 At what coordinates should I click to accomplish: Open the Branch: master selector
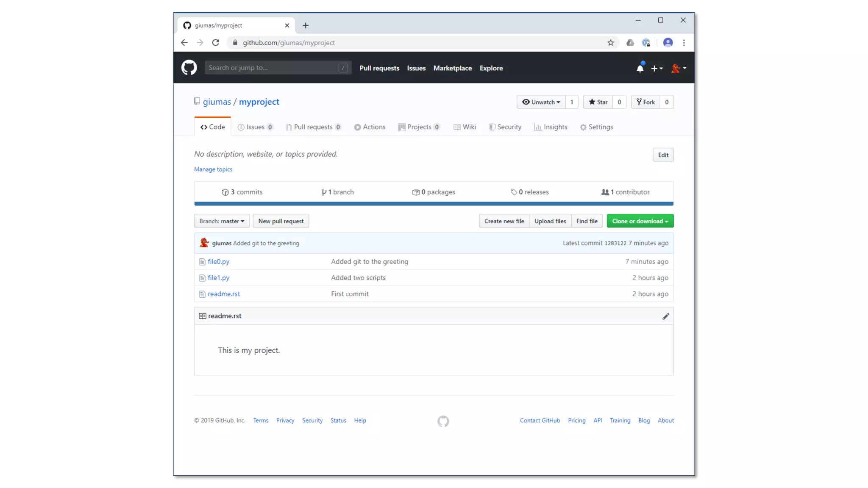click(x=222, y=221)
